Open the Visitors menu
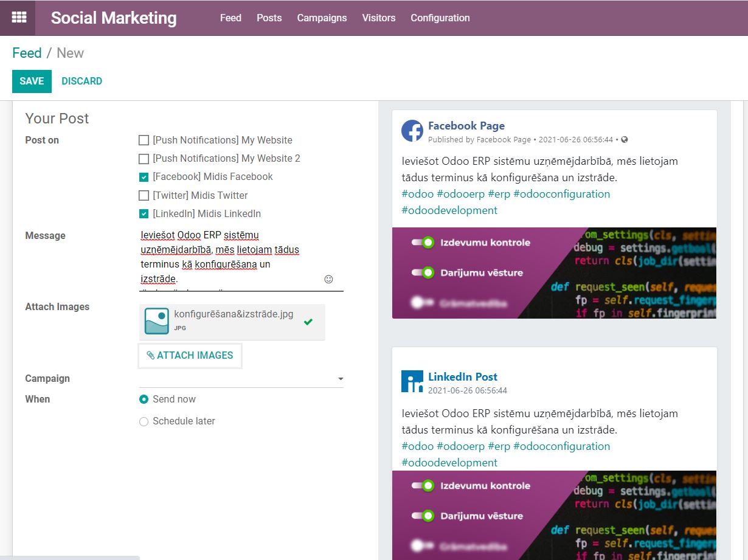This screenshot has height=560, width=748. [x=379, y=18]
